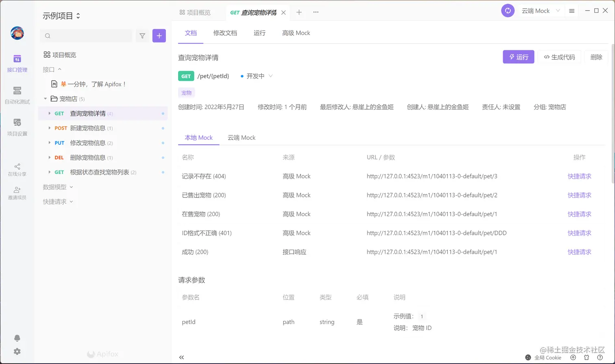This screenshot has height=364, width=615.
Task: Click the interface search input field
Action: click(85, 36)
